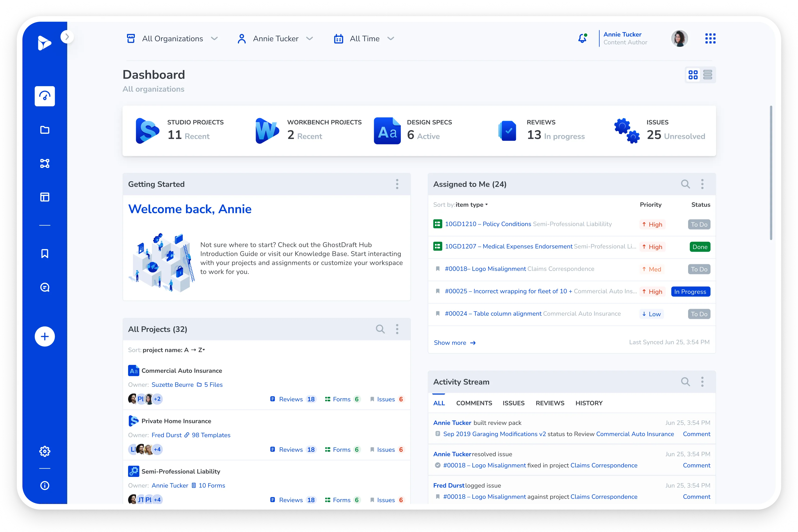798x532 pixels.
Task: Click the round plus create button
Action: 45,336
